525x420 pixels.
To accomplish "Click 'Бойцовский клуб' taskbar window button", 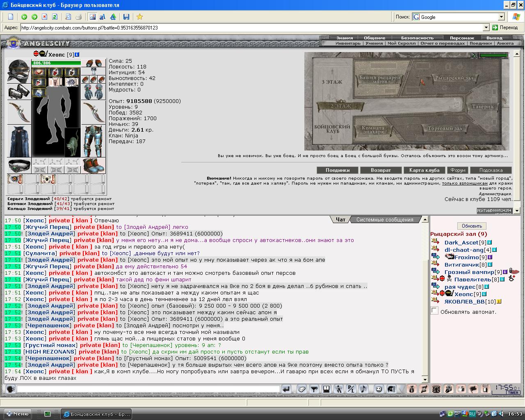I will pos(96,414).
